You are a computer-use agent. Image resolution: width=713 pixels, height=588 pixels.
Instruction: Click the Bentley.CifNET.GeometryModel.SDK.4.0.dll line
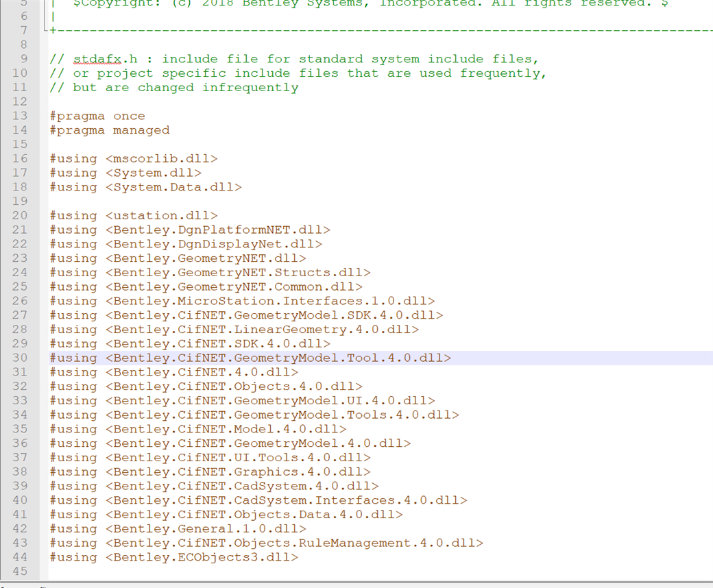246,315
